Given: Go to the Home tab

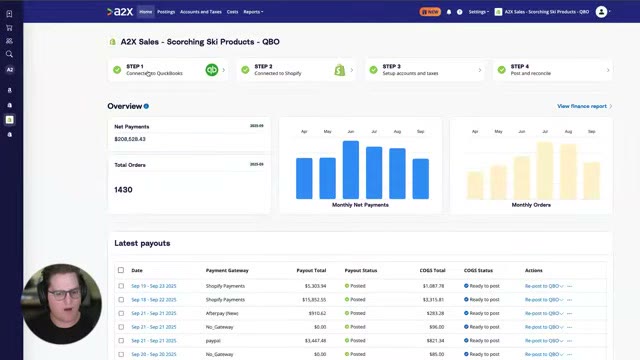Looking at the screenshot, I should tap(146, 12).
